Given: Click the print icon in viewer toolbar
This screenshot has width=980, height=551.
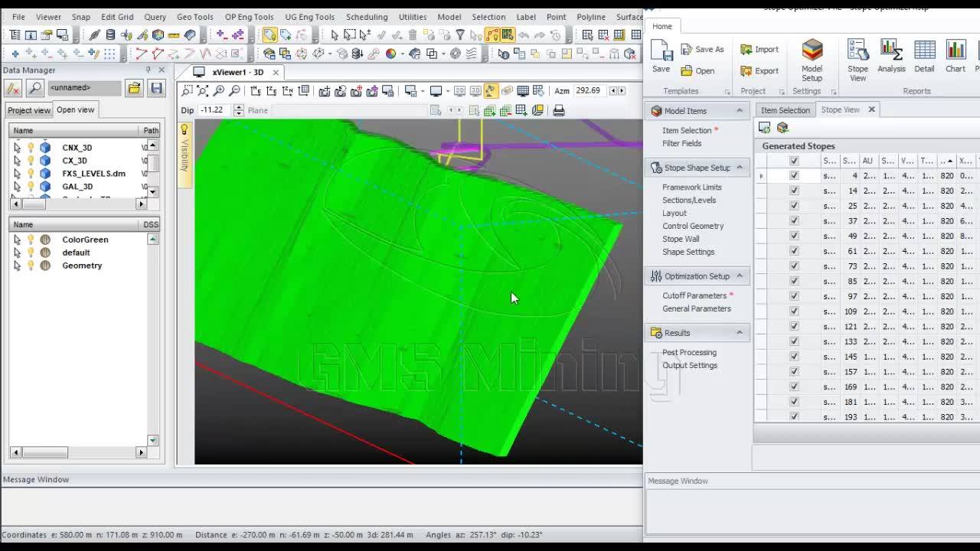Looking at the screenshot, I should (x=559, y=110).
